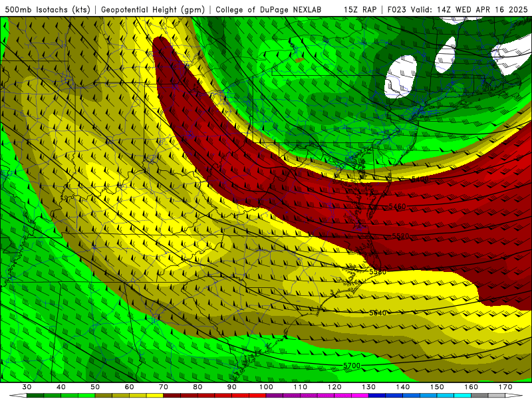532x399 pixels.
Task: Click the color scale value 70
Action: (x=164, y=387)
